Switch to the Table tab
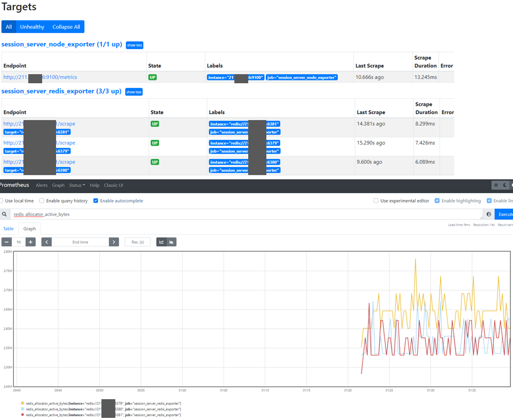513x420 pixels. (x=9, y=228)
